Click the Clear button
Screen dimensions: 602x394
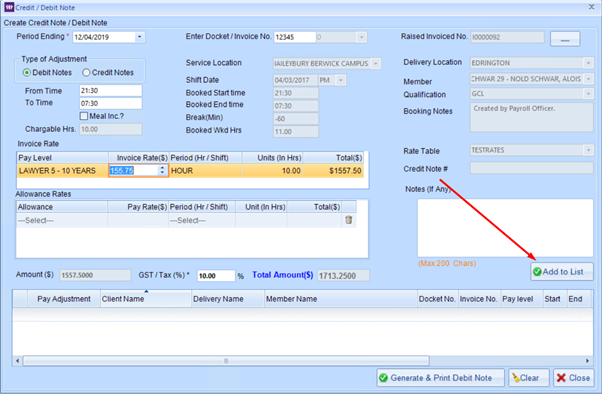[x=529, y=378]
